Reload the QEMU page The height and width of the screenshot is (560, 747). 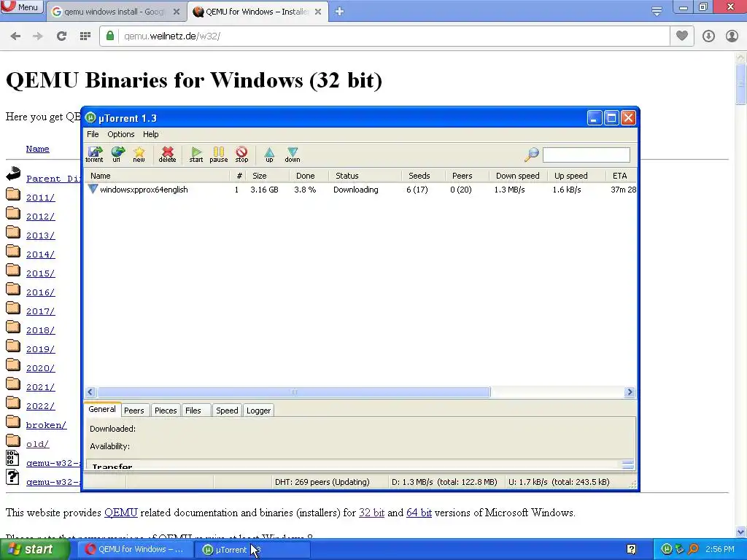61,36
